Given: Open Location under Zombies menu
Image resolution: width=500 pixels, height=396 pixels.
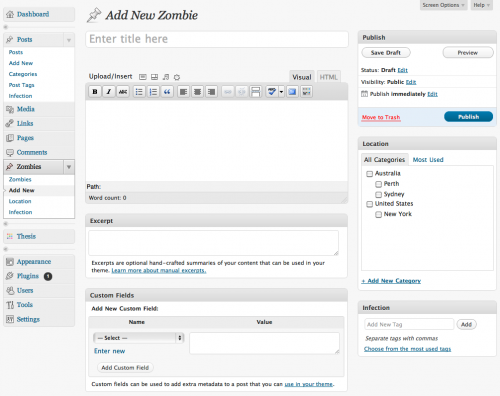Looking at the screenshot, I should [20, 201].
